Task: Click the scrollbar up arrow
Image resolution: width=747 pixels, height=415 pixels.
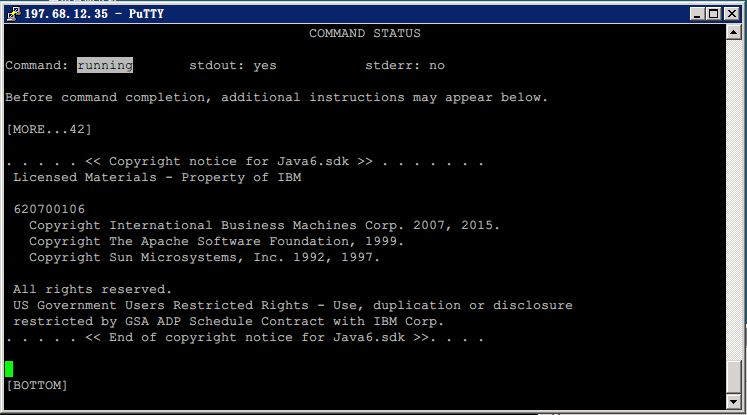Action: (734, 33)
